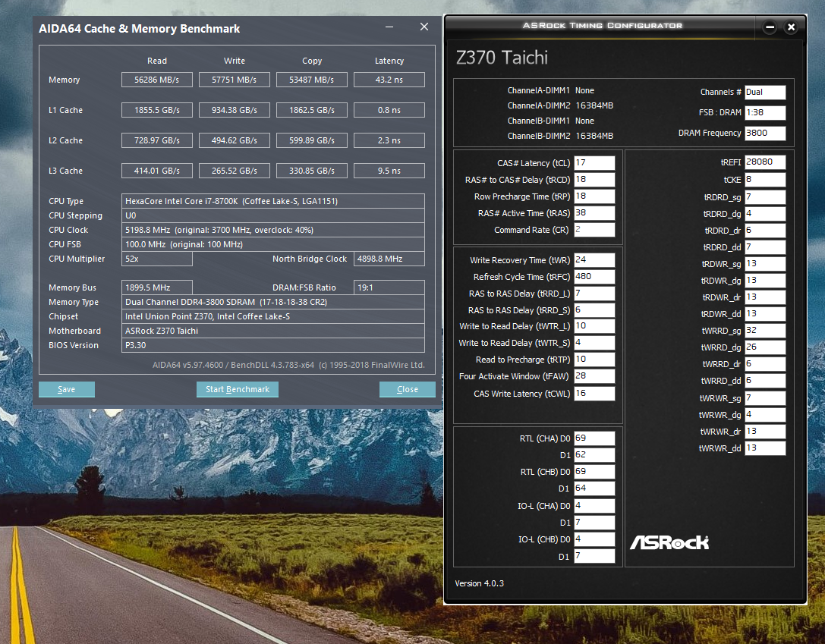Click the RAS# Active Time (tRAS) field
The width and height of the screenshot is (825, 644).
[x=594, y=213]
